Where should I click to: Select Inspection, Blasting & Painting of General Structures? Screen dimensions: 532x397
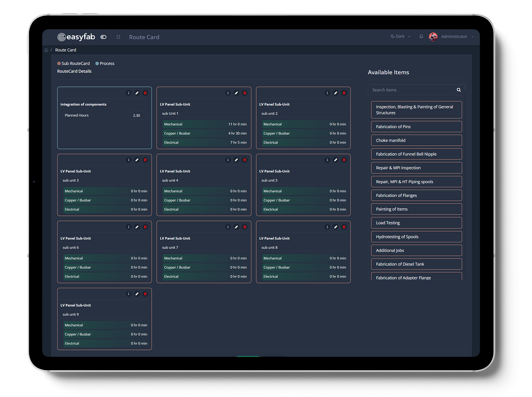pyautogui.click(x=417, y=110)
